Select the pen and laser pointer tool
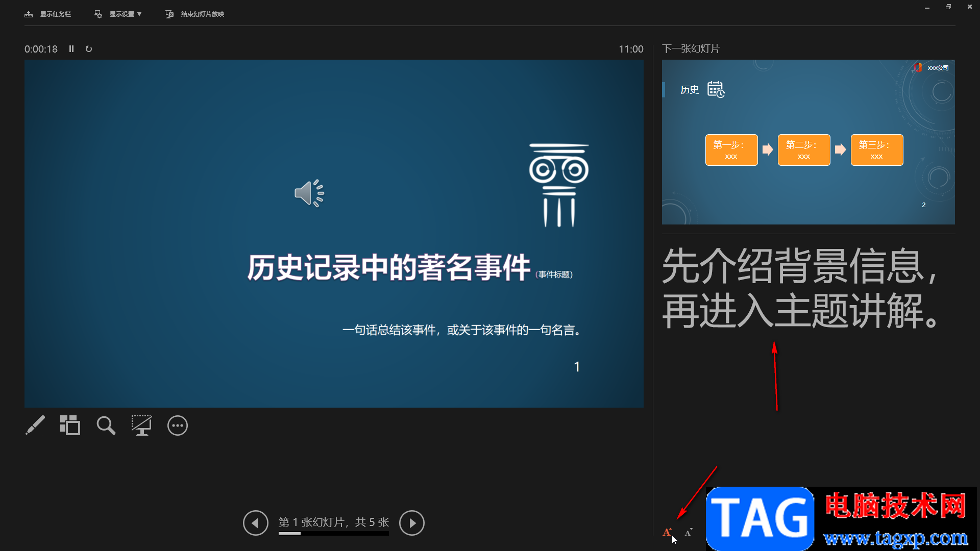The image size is (980, 551). tap(35, 425)
